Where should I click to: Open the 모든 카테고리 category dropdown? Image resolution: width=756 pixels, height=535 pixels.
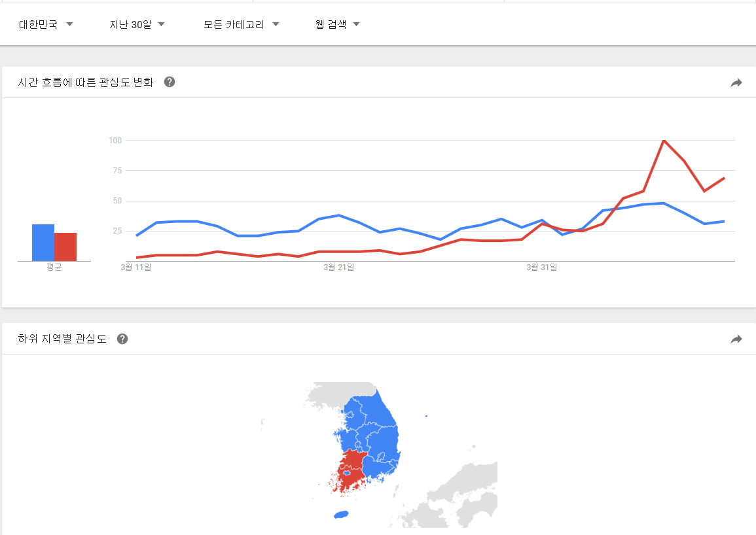coord(241,25)
